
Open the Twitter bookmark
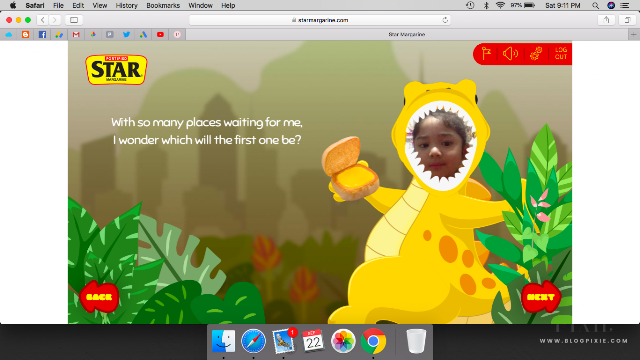click(x=127, y=35)
